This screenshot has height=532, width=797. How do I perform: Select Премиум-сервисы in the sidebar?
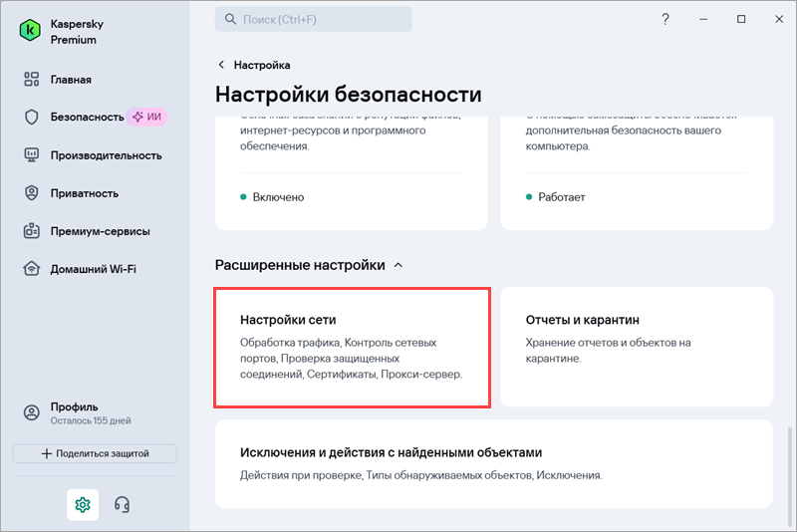tap(101, 231)
